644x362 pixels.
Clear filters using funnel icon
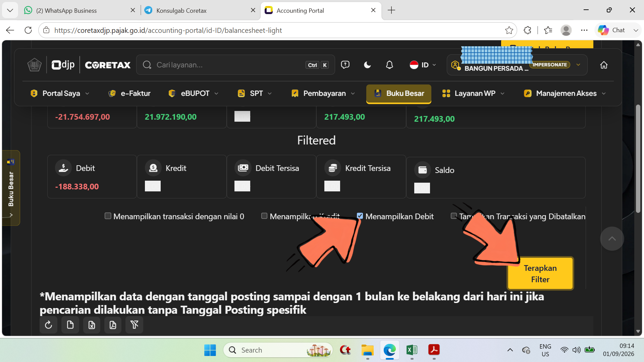pos(134,325)
